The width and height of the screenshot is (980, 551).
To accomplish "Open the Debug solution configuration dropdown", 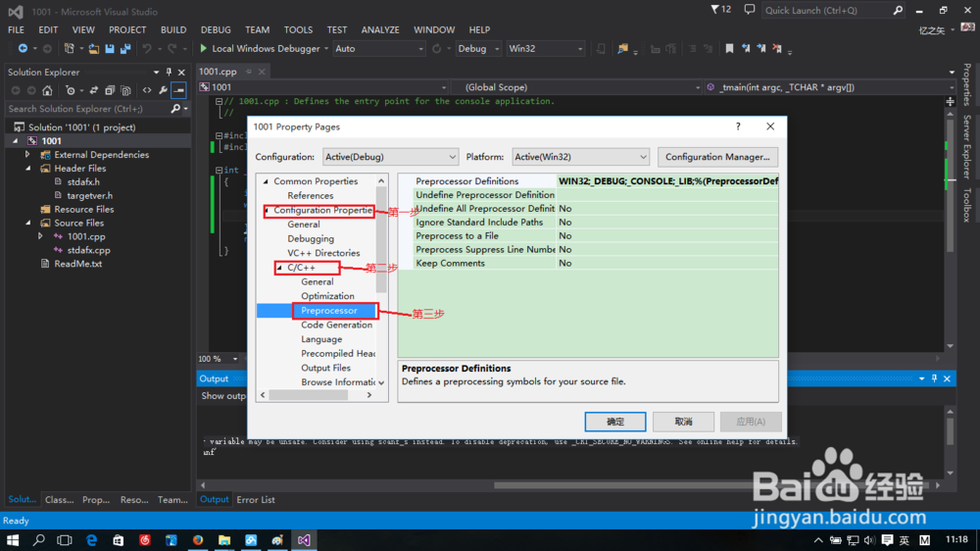I will tap(478, 49).
